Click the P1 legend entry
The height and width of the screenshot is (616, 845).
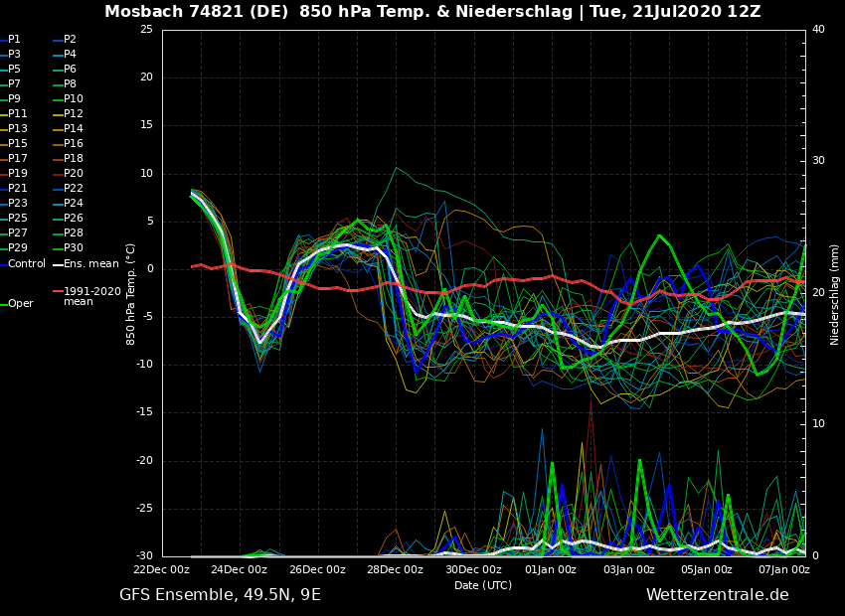[14, 40]
